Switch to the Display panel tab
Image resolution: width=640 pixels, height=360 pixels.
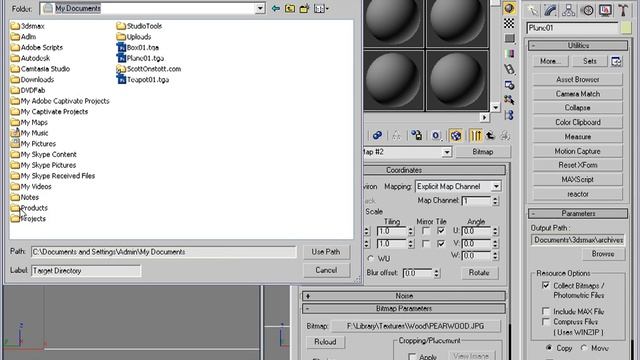(x=605, y=10)
